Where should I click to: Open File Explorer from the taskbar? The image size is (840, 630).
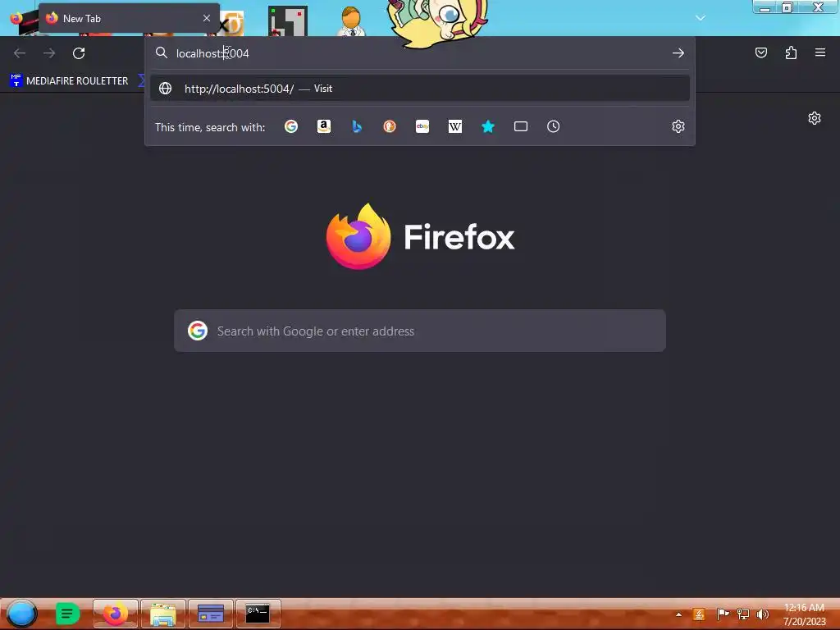pyautogui.click(x=163, y=614)
